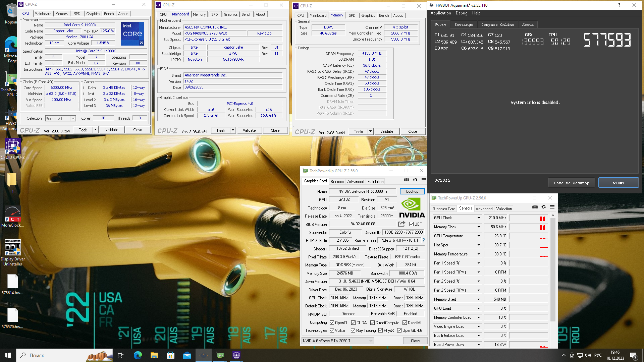Click the BIOS share/export icon in GPU-Z
The width and height of the screenshot is (644, 362).
pos(401,224)
